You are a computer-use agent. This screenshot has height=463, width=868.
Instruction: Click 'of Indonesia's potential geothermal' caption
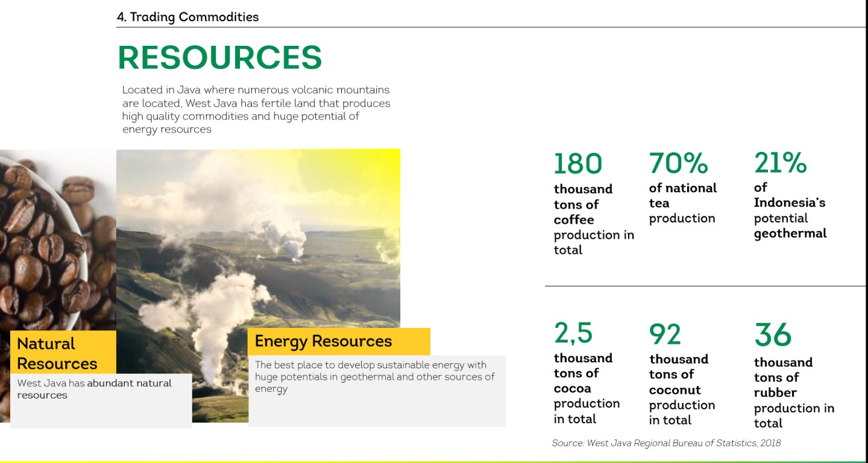pyautogui.click(x=790, y=210)
